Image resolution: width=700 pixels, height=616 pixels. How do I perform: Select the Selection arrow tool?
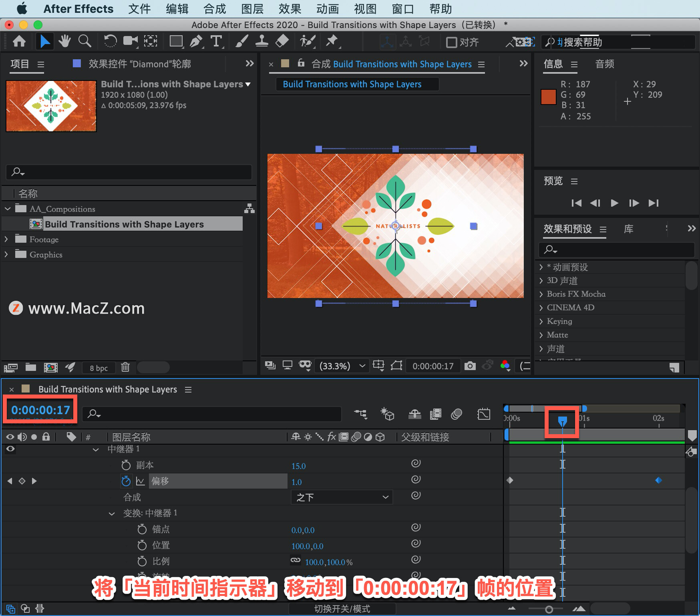(44, 41)
